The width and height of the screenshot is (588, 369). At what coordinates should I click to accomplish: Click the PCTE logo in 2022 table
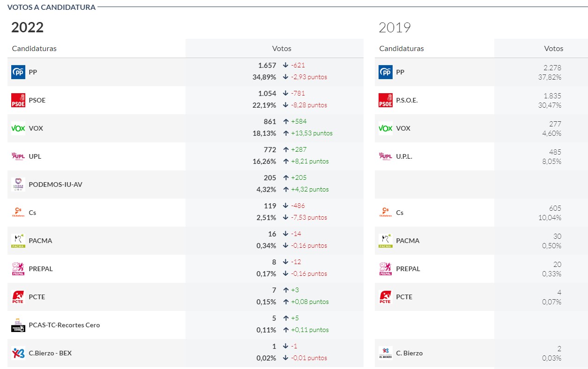pyautogui.click(x=18, y=297)
